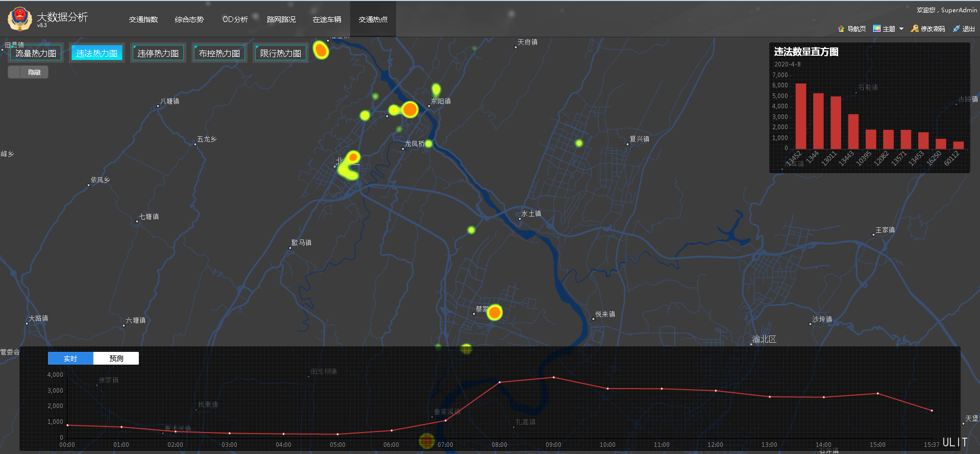Show the 限行热力图 heatmap
The width and height of the screenshot is (980, 454).
(281, 53)
